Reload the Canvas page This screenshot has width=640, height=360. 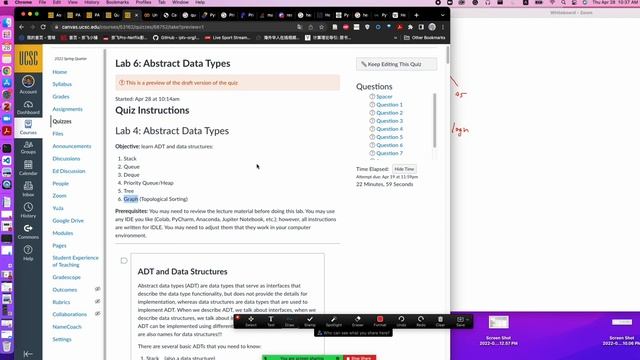43,27
